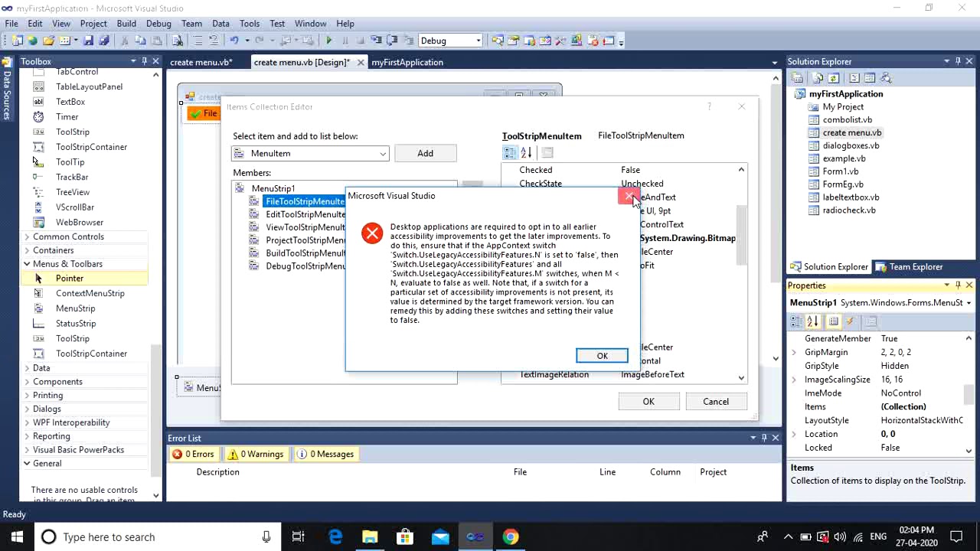
Task: Click Add in Items Collection Editor
Action: coord(425,153)
